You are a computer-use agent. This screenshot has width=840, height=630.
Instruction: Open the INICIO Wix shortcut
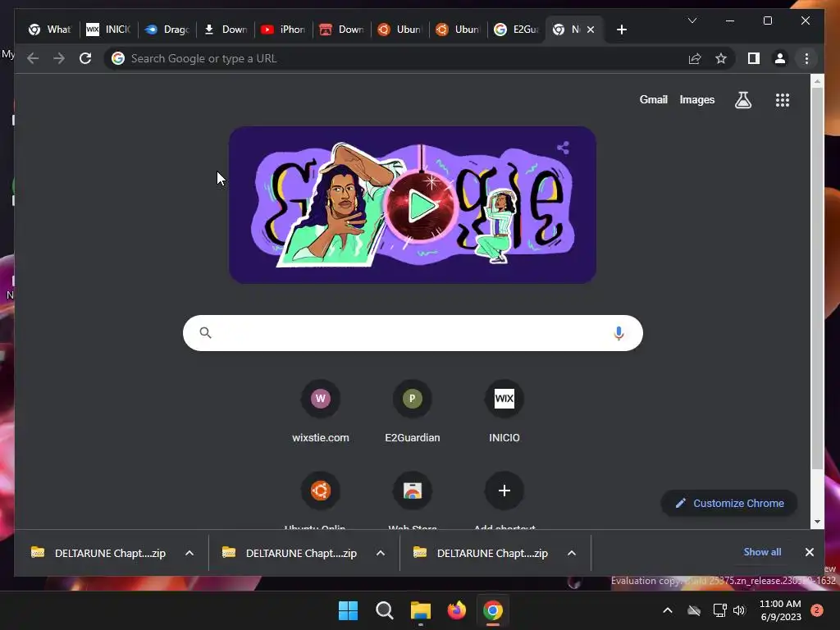pyautogui.click(x=504, y=412)
